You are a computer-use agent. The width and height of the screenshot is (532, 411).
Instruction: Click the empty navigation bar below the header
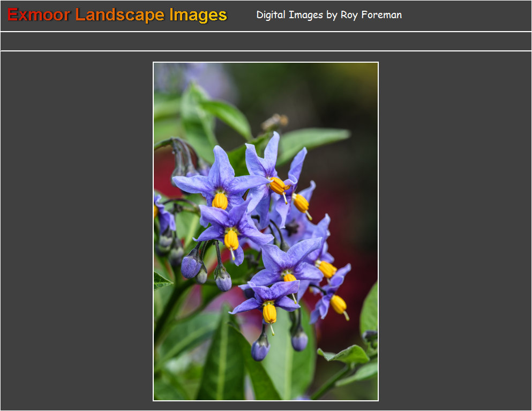click(x=266, y=41)
